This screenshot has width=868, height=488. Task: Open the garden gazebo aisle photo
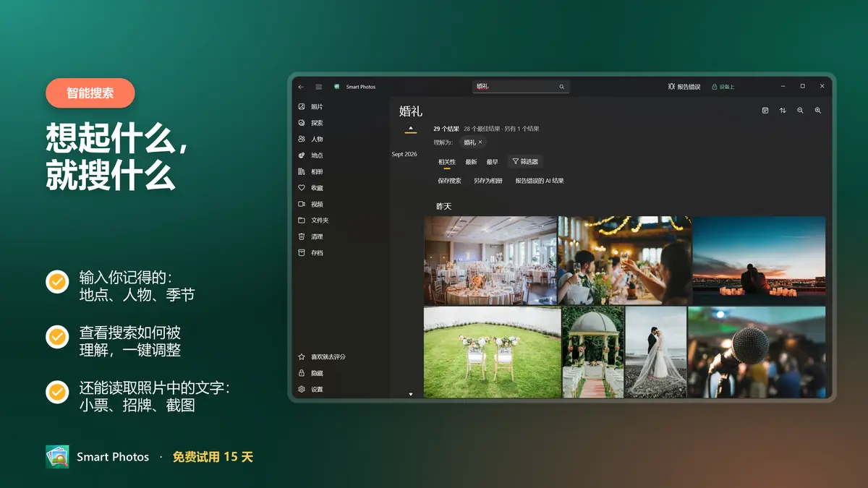point(593,352)
